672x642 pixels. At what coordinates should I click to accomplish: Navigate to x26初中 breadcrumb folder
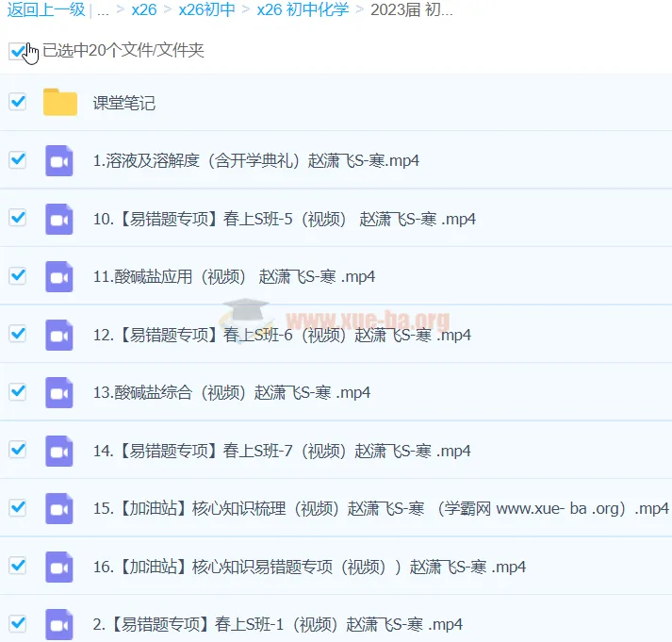[x=207, y=9]
